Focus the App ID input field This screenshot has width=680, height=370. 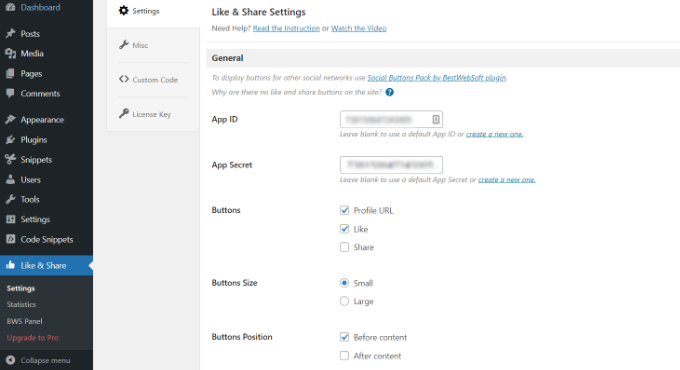click(x=391, y=119)
